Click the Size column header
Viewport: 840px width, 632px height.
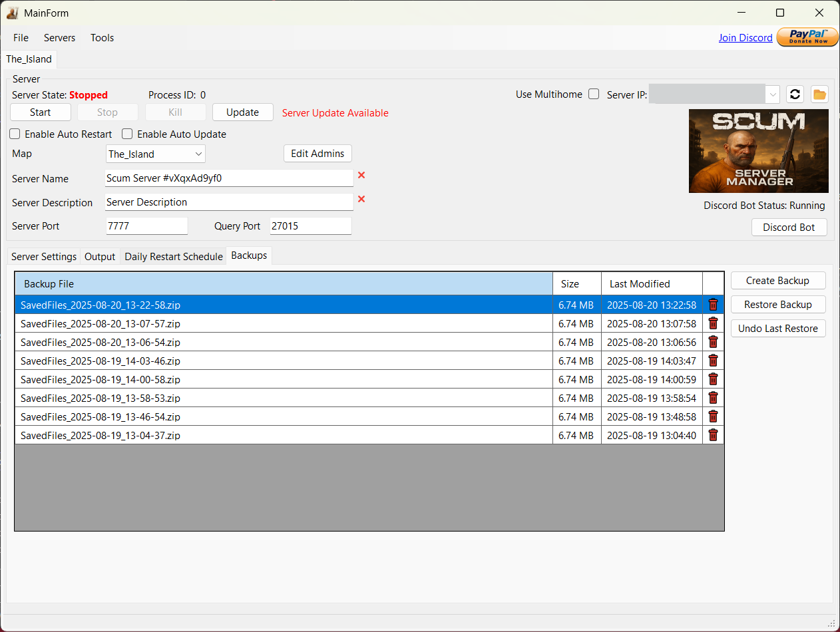[x=577, y=284]
